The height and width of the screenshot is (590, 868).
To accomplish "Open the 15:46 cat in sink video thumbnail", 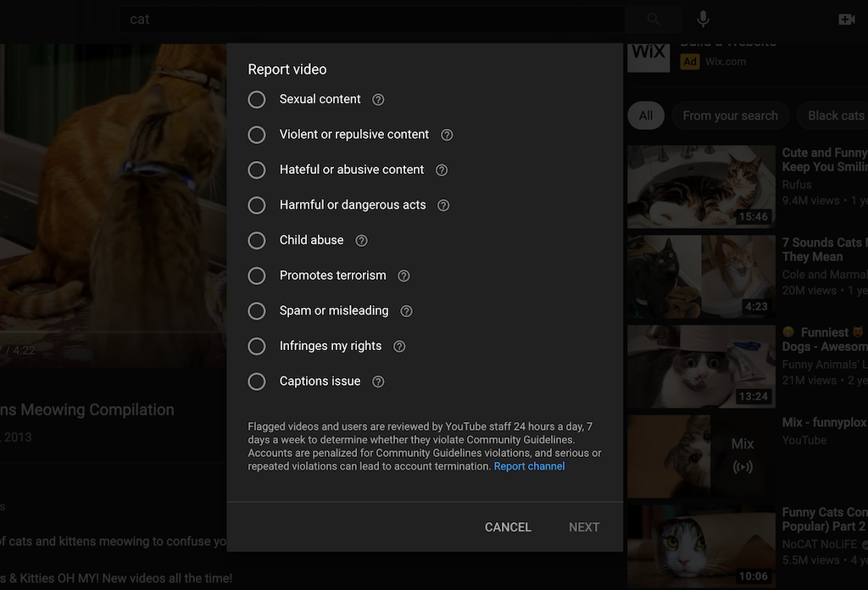I will click(701, 186).
